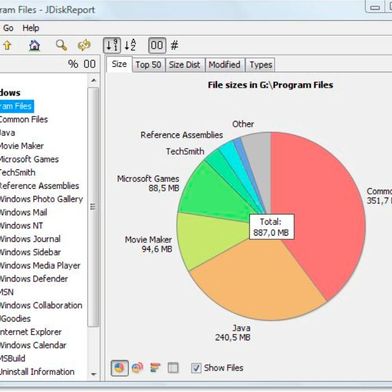The image size is (392, 392).
Task: Sort by size with the 9-1 icon
Action: [x=112, y=45]
